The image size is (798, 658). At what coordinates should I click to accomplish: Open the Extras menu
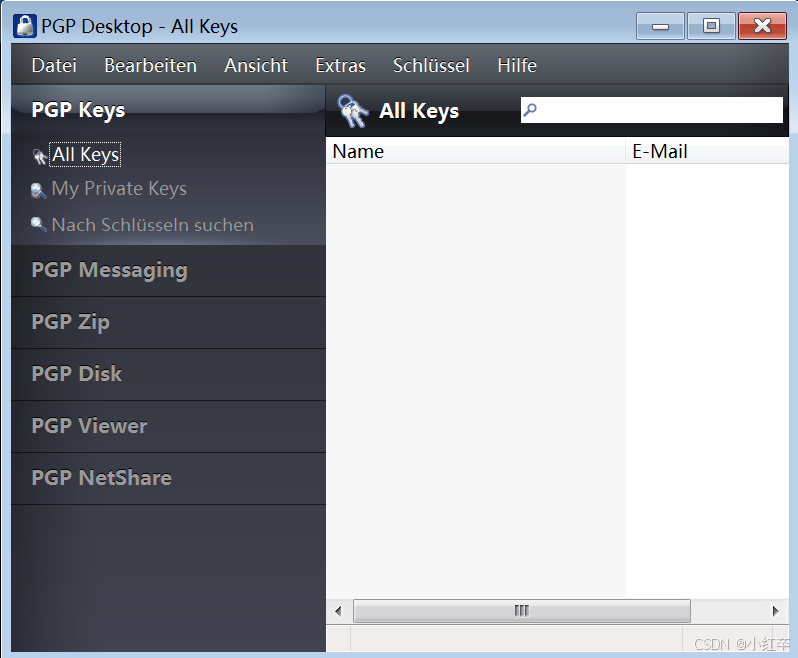click(340, 65)
